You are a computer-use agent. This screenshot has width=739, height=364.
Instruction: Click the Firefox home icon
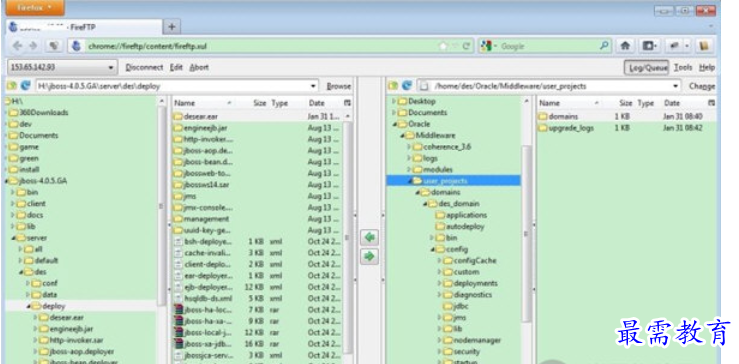point(625,46)
